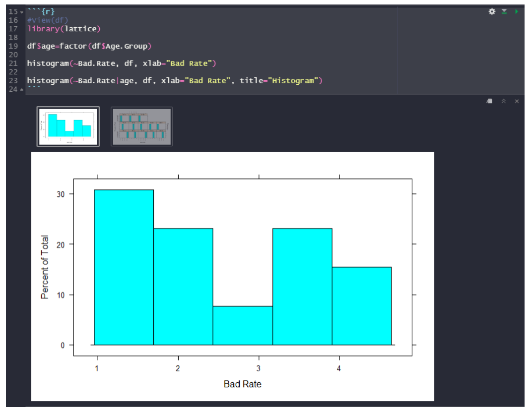Click the ```{r} chunk header
The height and width of the screenshot is (409, 532).
coord(41,11)
